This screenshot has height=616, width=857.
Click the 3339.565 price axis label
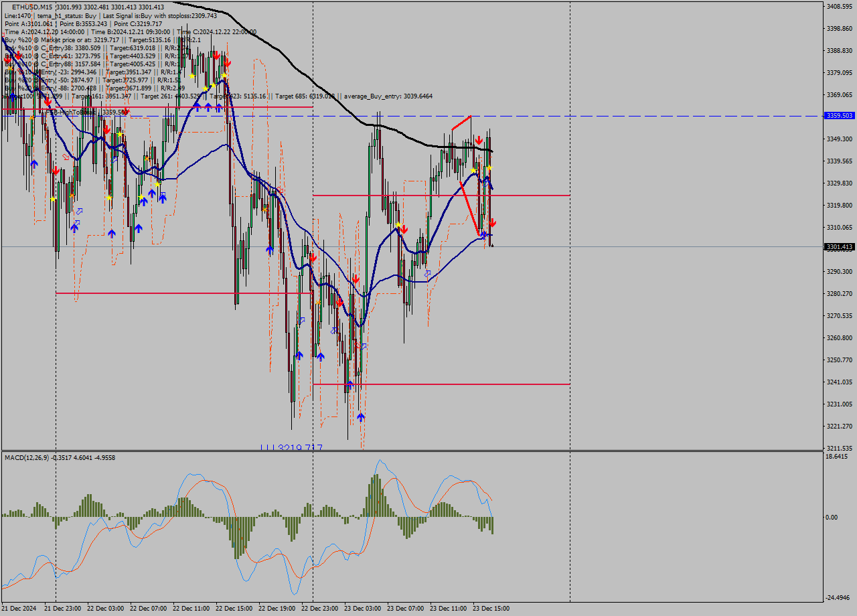(840, 161)
